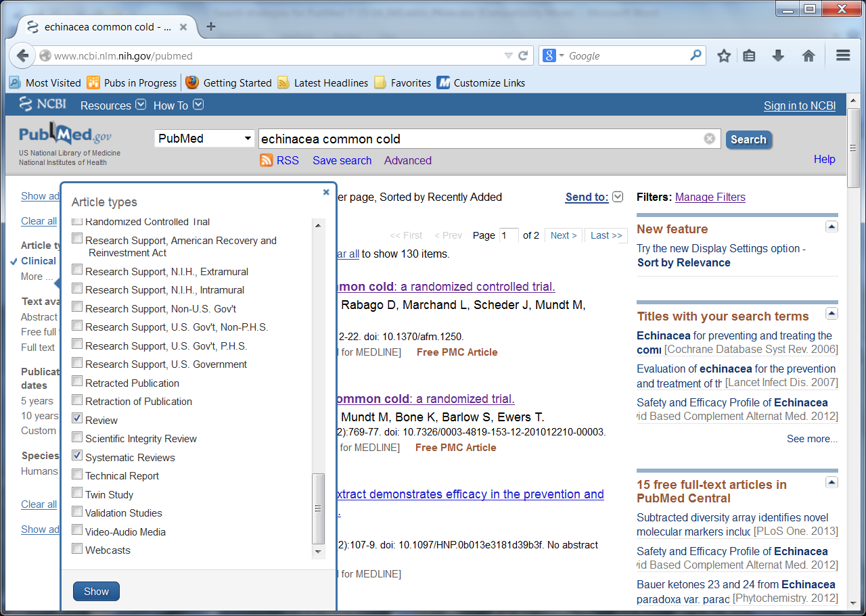Expand the Resources menu
This screenshot has width=866, height=616.
pyautogui.click(x=113, y=105)
